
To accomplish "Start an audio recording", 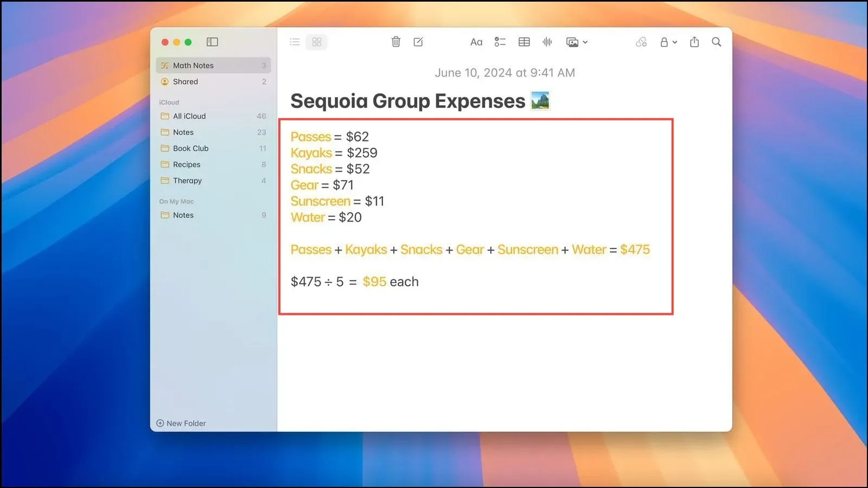I will pyautogui.click(x=547, y=42).
